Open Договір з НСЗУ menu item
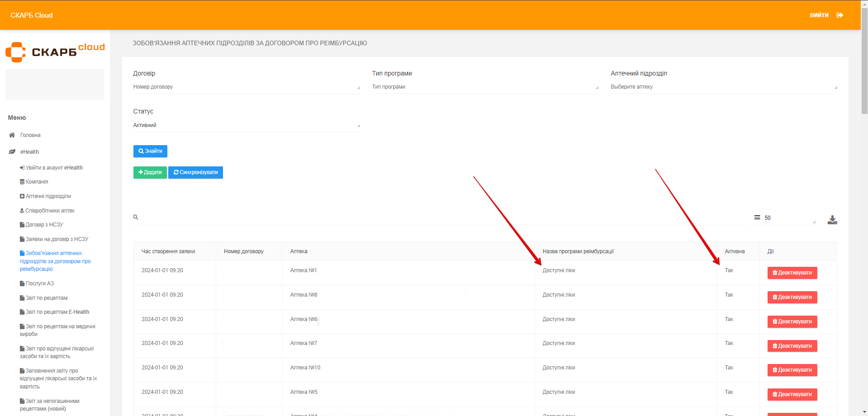 (44, 225)
